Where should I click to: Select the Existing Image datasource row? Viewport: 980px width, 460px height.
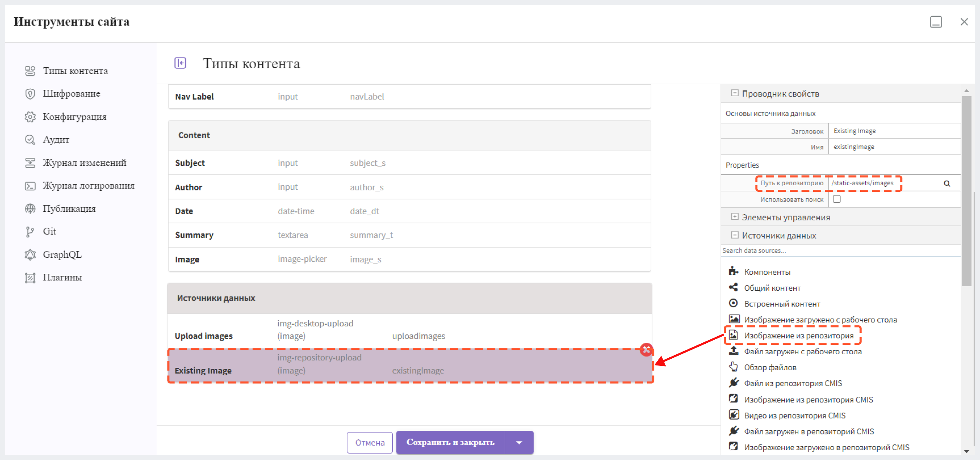coord(410,366)
